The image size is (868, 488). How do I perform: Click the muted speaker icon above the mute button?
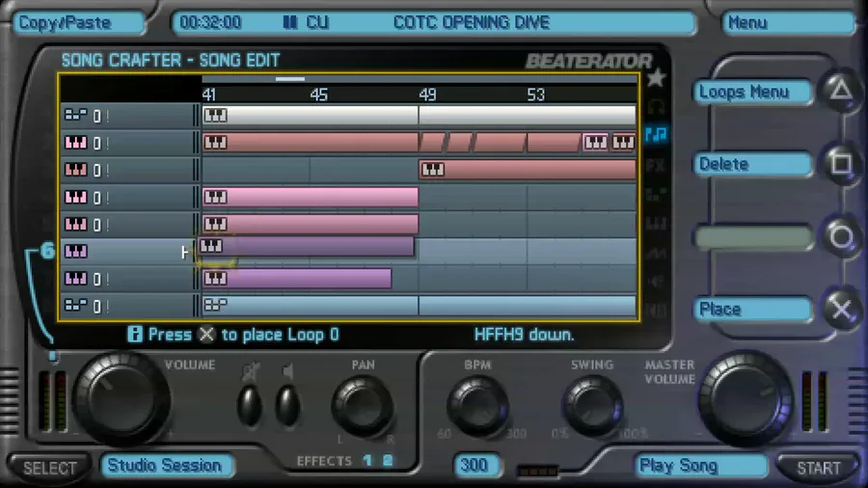250,371
